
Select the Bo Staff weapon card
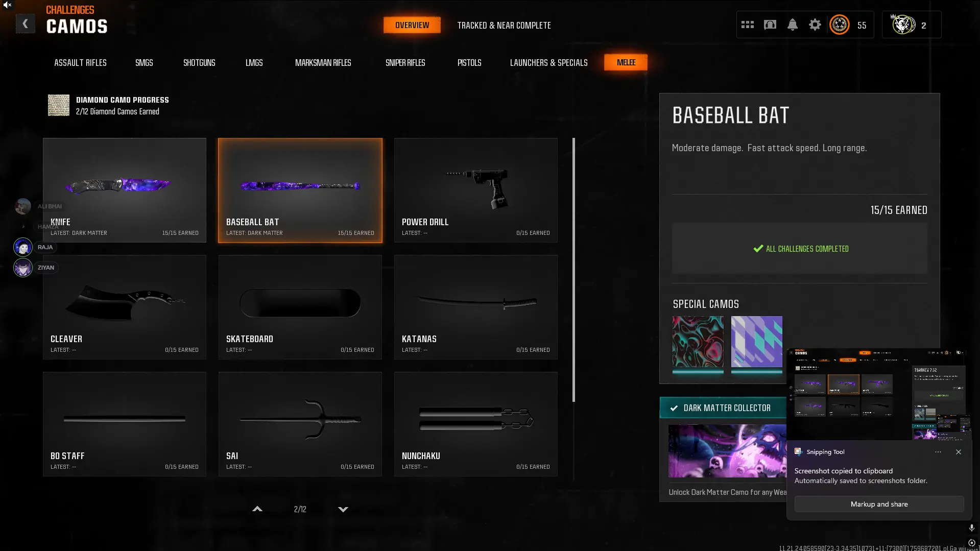coord(125,424)
